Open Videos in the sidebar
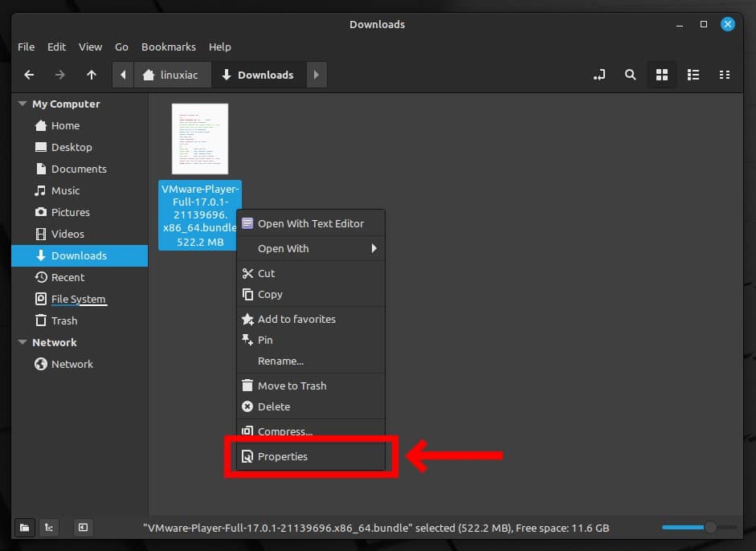 tap(80, 234)
